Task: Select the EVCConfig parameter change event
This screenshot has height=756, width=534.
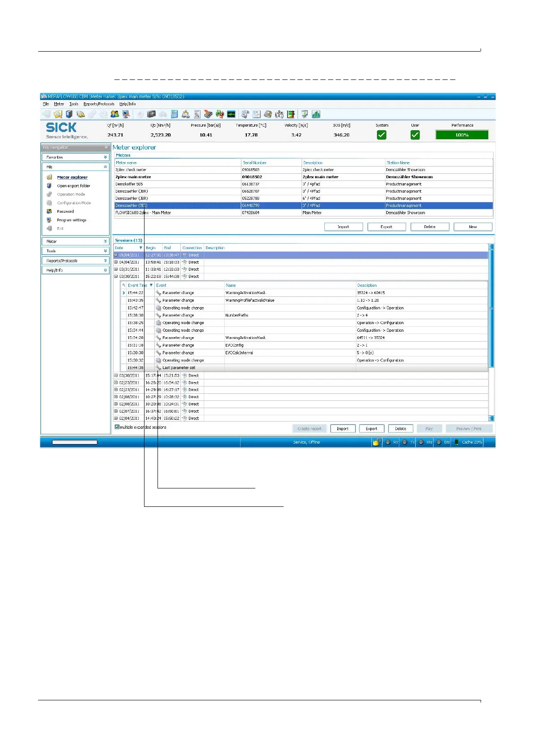Action: coord(304,345)
